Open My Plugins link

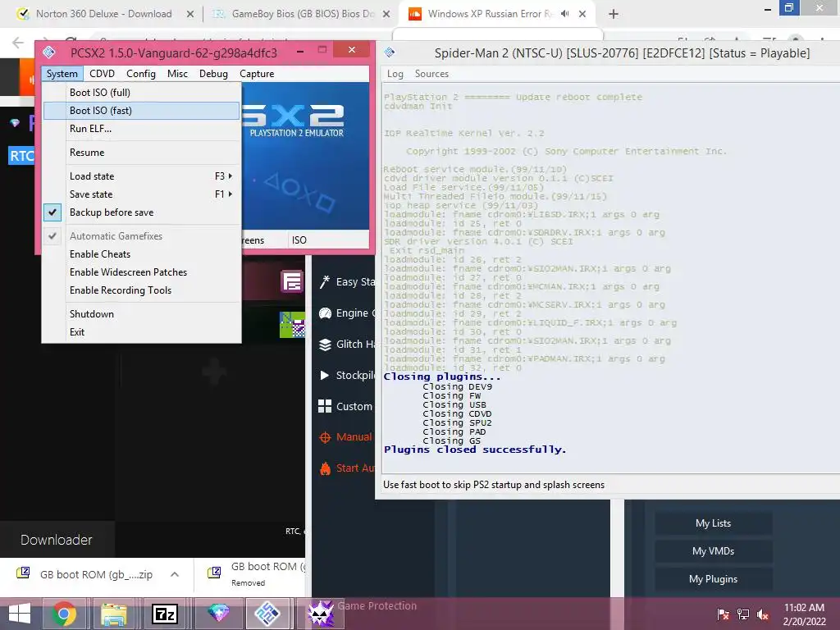click(713, 579)
